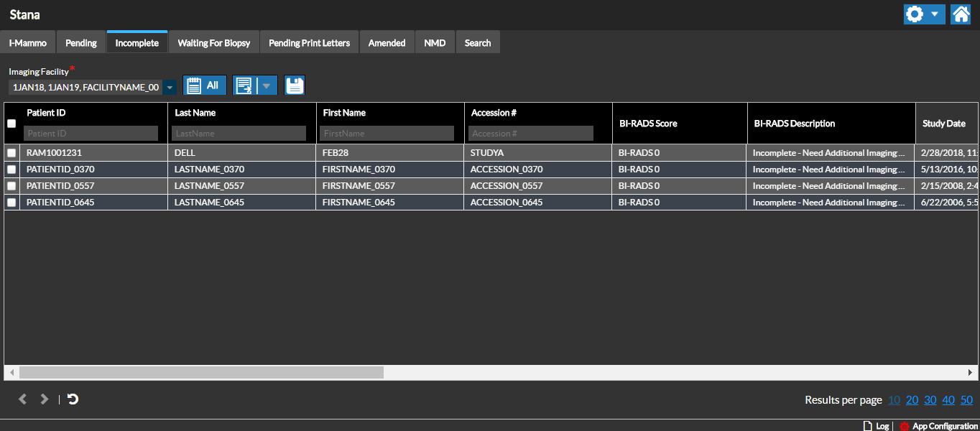Open the Pending Print Letters tab
The height and width of the screenshot is (431, 980).
(x=309, y=43)
